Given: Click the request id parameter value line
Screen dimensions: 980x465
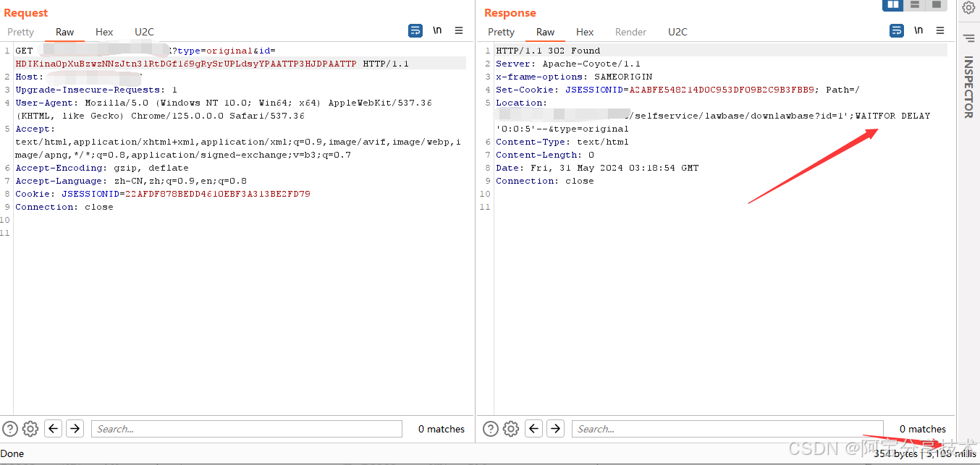Looking at the screenshot, I should point(186,64).
